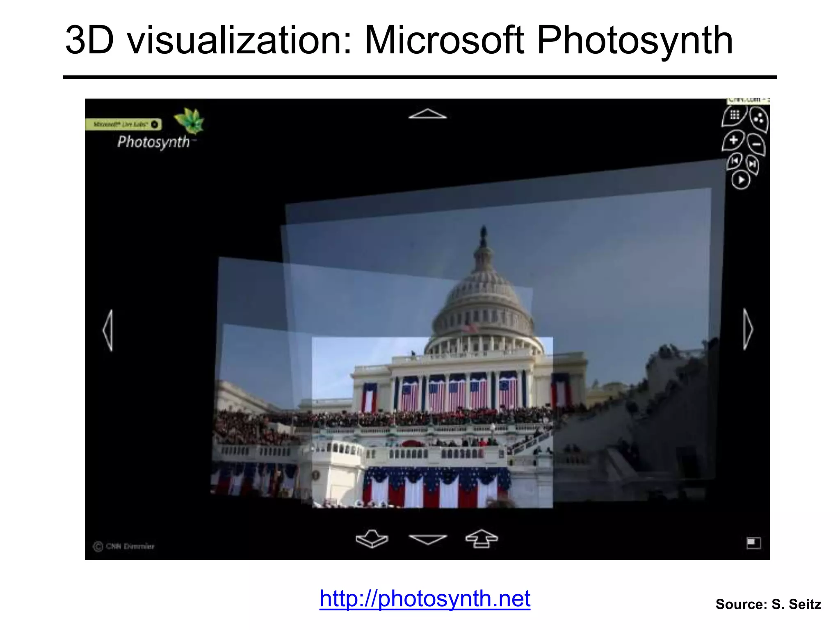Click the 'Source: S. Seitz' credit
840x630 pixels.
[768, 604]
